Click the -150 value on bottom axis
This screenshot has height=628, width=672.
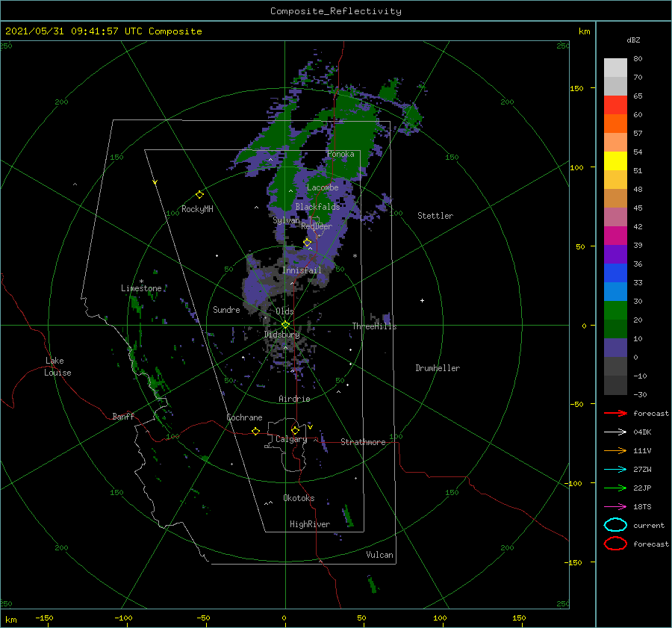44,618
